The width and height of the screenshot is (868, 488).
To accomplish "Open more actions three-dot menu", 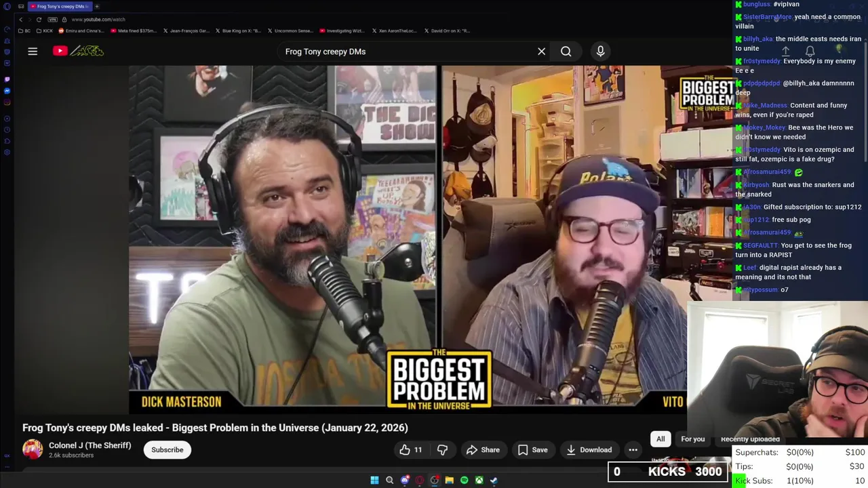I will [633, 449].
